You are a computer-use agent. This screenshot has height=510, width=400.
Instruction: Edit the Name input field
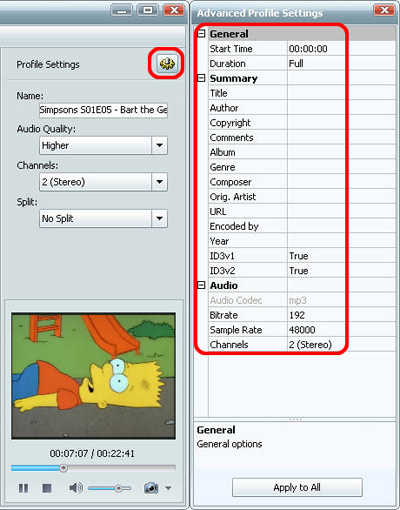(103, 110)
